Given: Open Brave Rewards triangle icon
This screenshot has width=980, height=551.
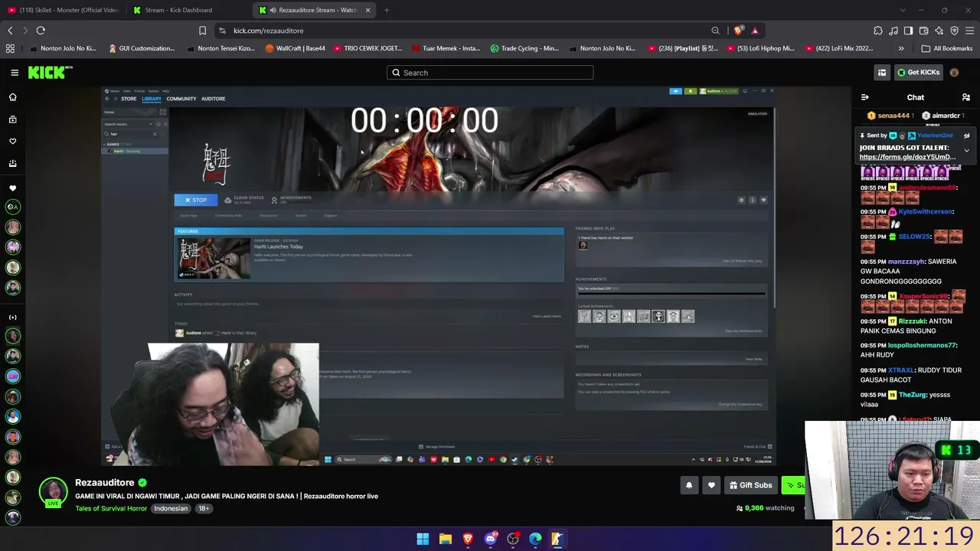Looking at the screenshot, I should point(755,31).
